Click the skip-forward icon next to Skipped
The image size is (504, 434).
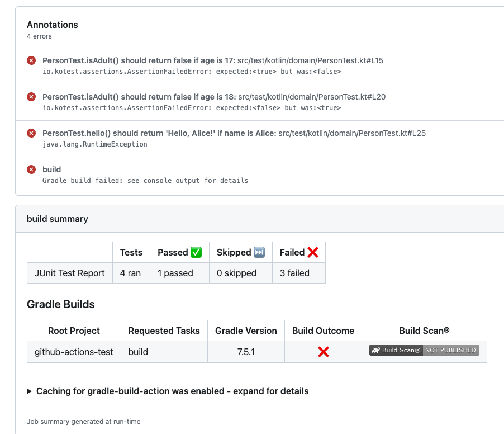point(259,252)
